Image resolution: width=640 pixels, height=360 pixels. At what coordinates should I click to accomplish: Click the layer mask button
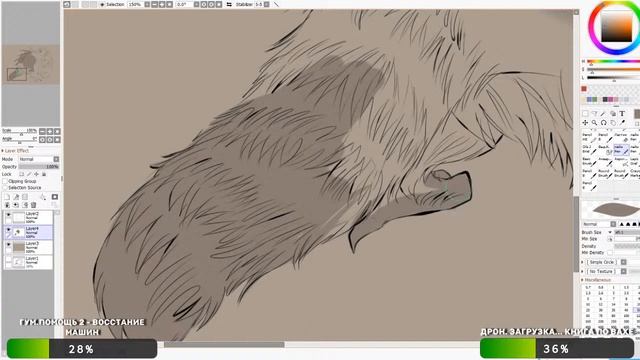[55, 197]
